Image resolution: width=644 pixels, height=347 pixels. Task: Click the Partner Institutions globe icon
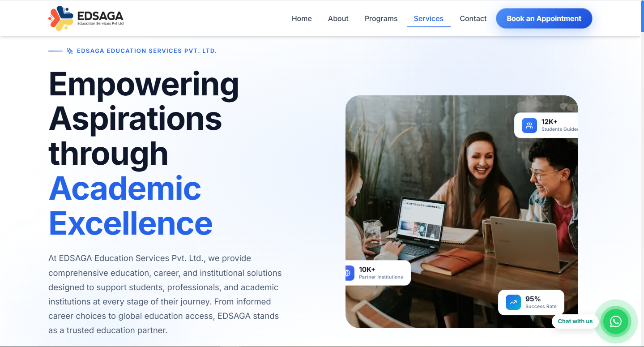349,273
